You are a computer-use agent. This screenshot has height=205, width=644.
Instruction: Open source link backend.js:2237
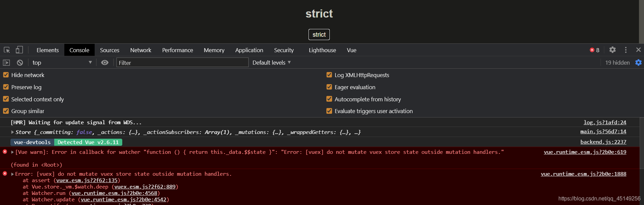point(603,142)
